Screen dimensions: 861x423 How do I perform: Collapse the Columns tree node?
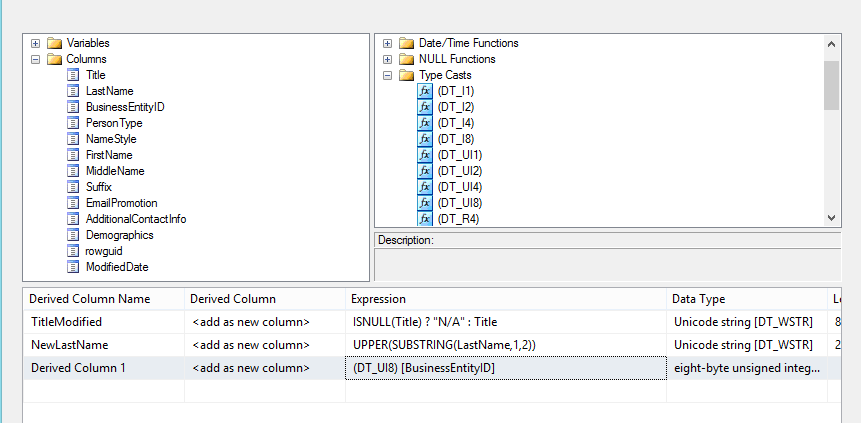pyautogui.click(x=36, y=59)
